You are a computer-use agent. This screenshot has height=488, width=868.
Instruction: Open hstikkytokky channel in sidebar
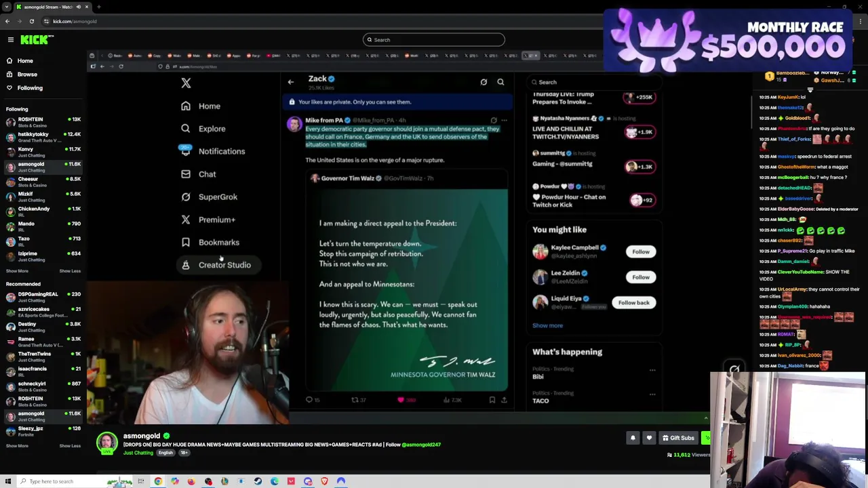tap(43, 137)
